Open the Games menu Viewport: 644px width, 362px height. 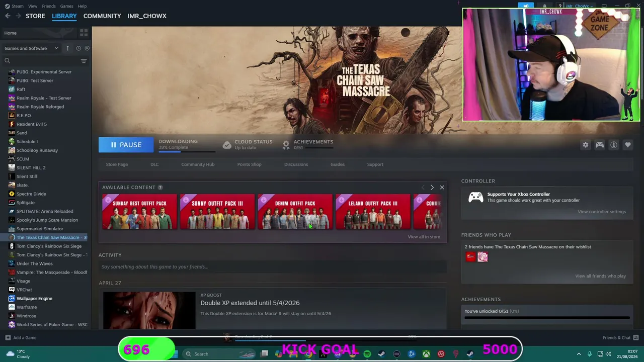pyautogui.click(x=66, y=6)
